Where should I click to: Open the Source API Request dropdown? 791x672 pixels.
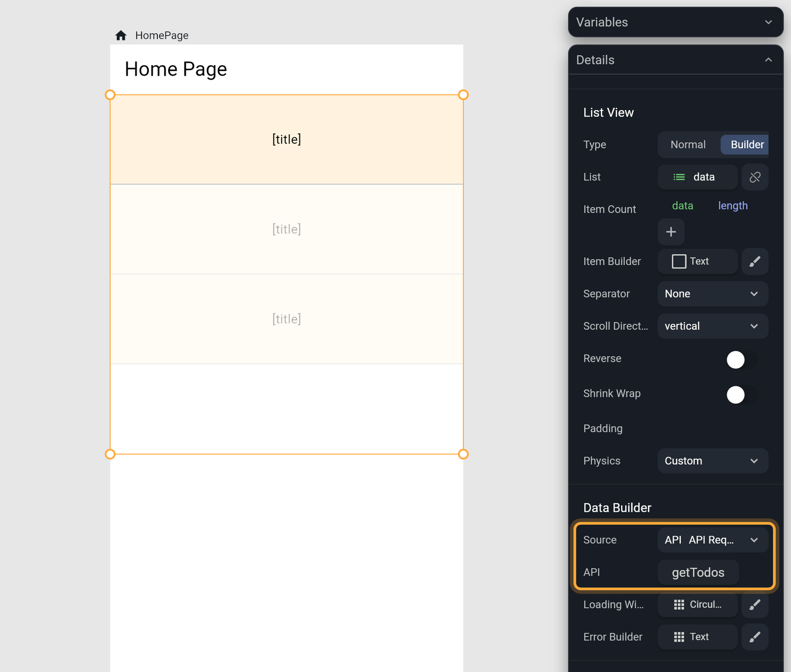coord(713,540)
